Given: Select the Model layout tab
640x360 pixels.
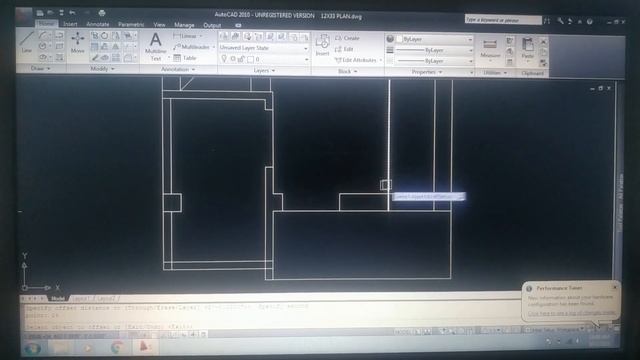Looking at the screenshot, I should pyautogui.click(x=58, y=299).
